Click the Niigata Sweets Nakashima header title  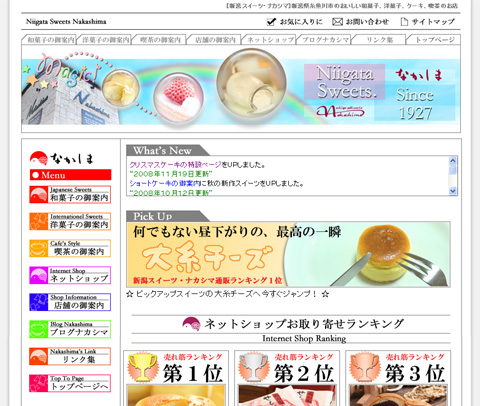pos(66,22)
